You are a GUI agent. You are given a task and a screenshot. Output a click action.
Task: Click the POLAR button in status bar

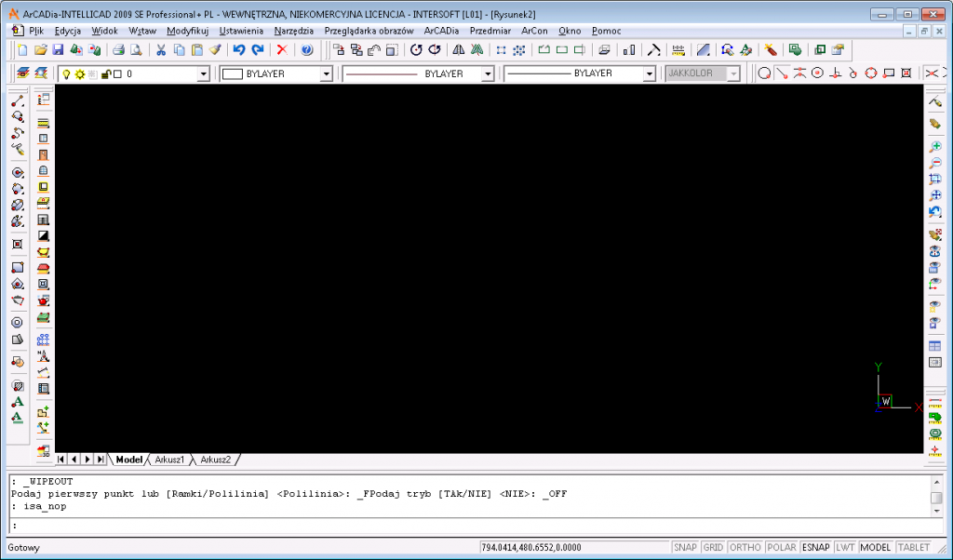pyautogui.click(x=780, y=548)
